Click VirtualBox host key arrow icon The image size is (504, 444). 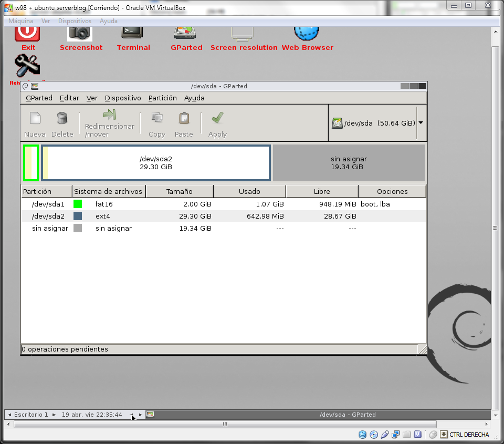click(444, 435)
